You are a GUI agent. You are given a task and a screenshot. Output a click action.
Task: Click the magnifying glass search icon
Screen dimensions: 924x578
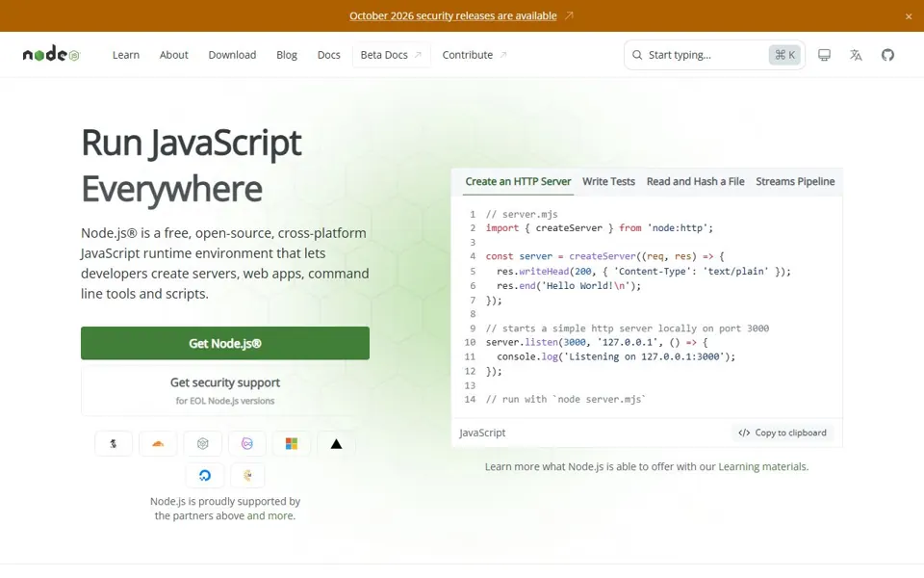click(x=637, y=55)
